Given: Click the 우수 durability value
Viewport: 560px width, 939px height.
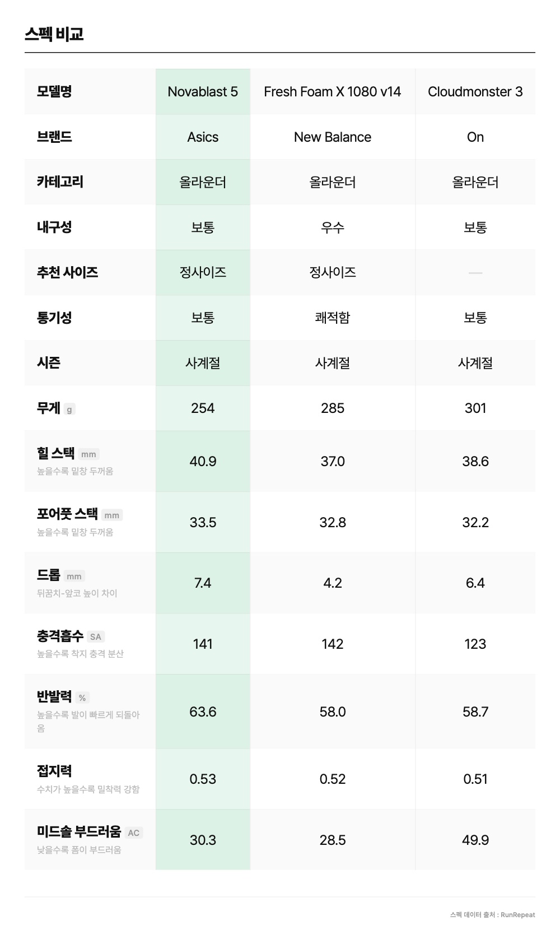Looking at the screenshot, I should click(x=332, y=227).
